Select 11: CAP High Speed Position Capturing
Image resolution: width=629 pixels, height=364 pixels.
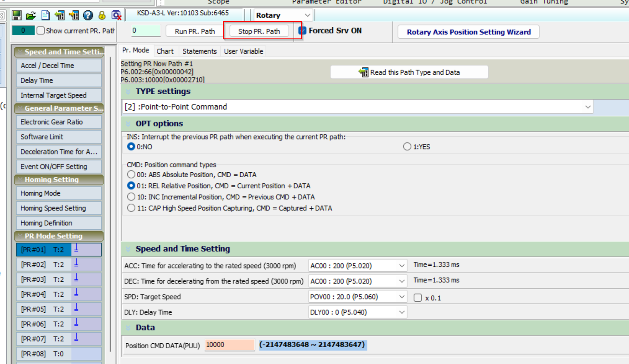coord(131,208)
